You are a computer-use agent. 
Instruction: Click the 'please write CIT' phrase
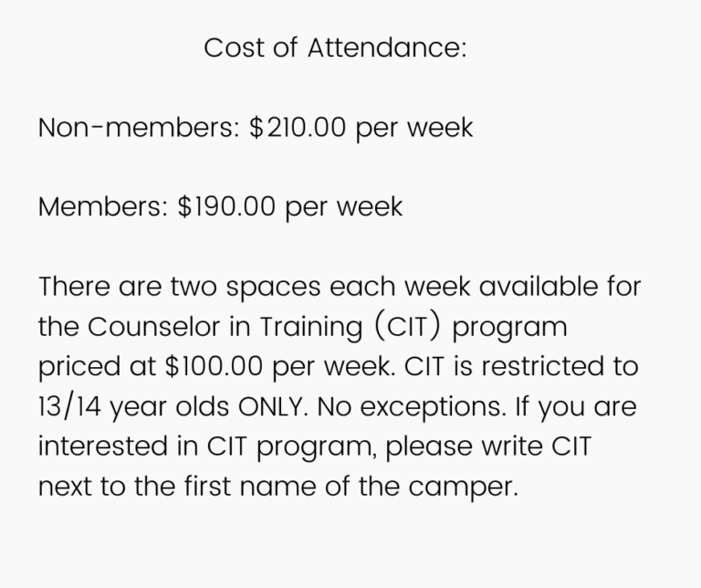click(488, 447)
